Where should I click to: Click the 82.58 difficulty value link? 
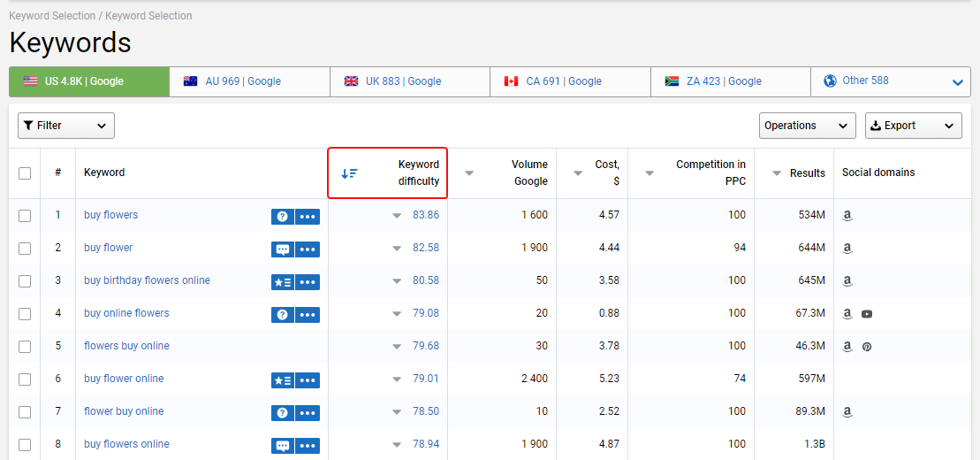[426, 247]
